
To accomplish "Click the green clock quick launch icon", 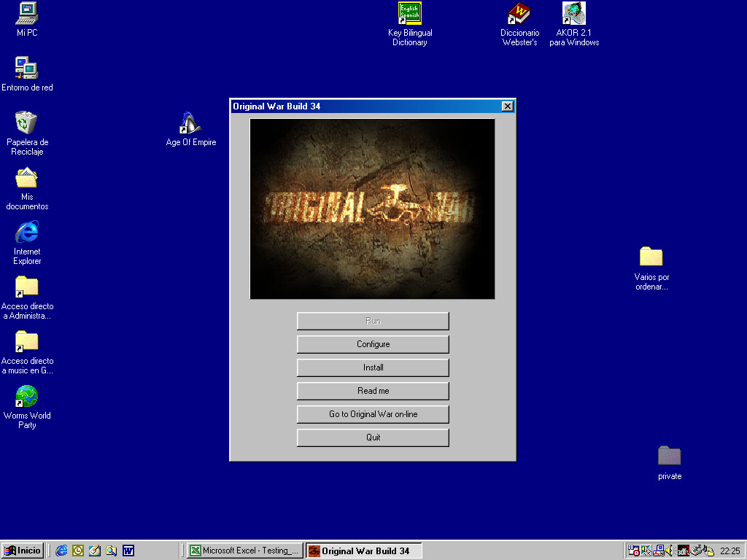I will coord(78,551).
